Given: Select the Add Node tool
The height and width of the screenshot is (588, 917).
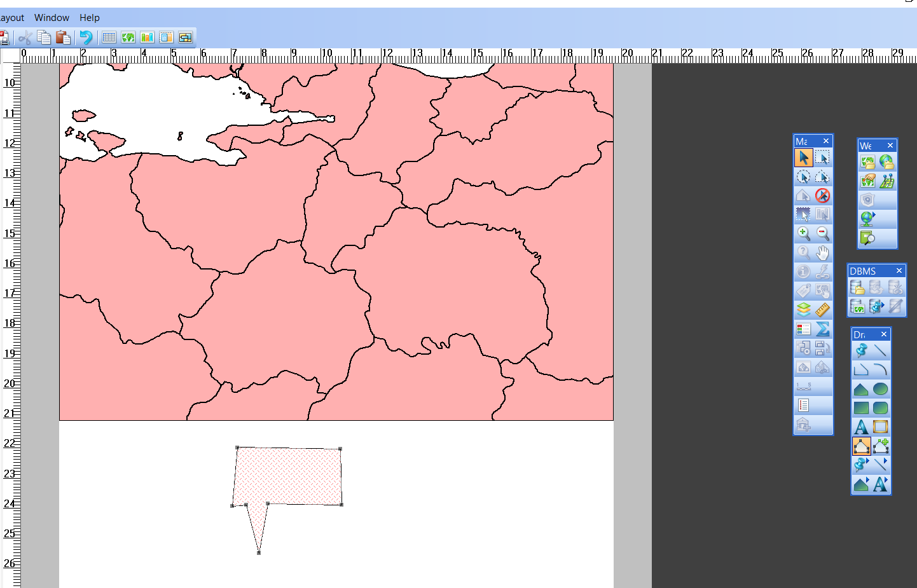Looking at the screenshot, I should 880,446.
